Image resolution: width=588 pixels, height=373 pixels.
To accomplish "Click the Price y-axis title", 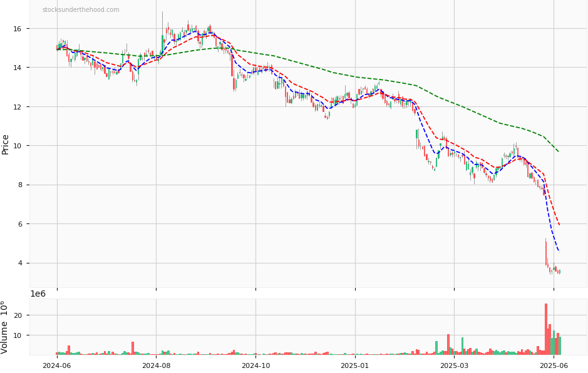I will pos(6,144).
